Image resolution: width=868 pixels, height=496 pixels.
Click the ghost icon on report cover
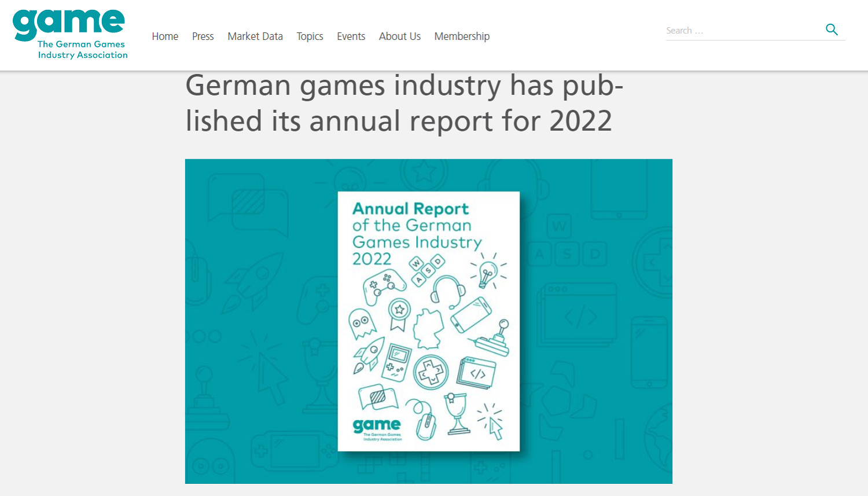tap(362, 323)
